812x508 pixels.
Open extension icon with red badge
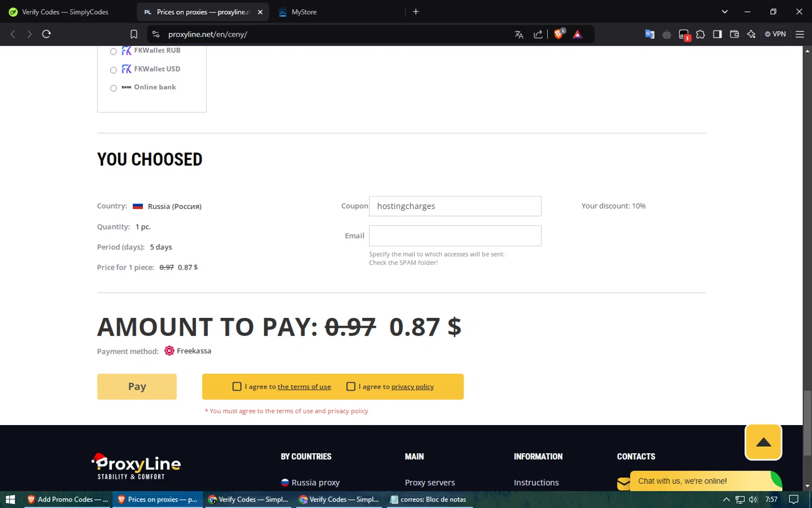click(684, 35)
